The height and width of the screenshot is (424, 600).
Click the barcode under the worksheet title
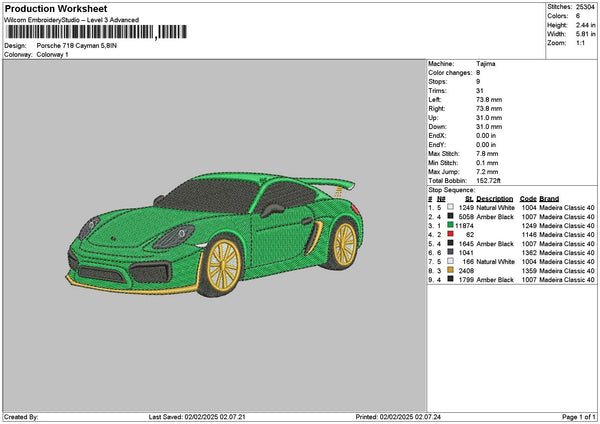(96, 32)
